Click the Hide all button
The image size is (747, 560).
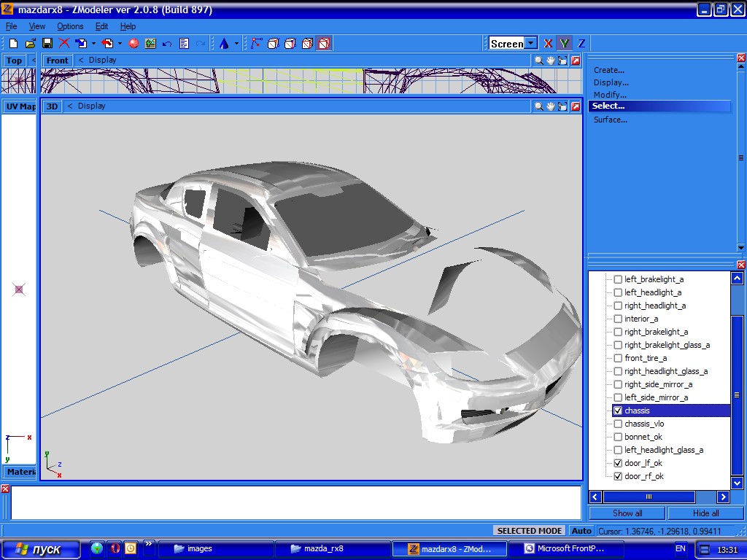(705, 513)
